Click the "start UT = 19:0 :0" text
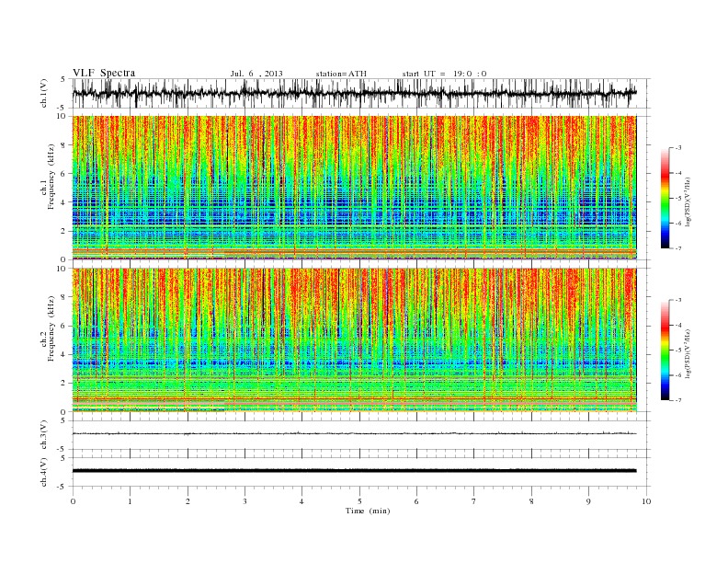Image resolution: width=728 pixels, height=563 pixels. click(x=444, y=74)
